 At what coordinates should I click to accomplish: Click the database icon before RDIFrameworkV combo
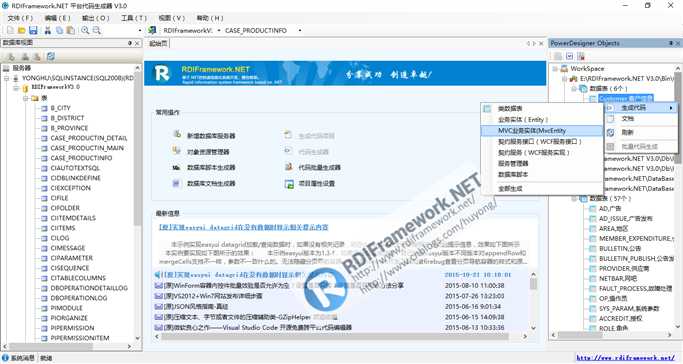coord(152,30)
